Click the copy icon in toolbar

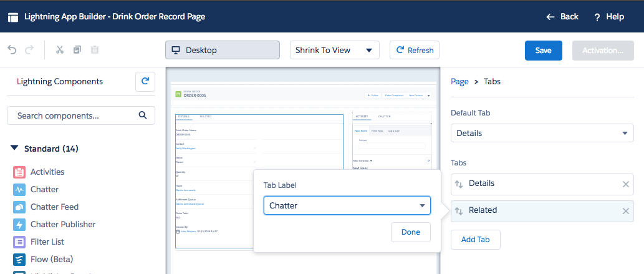[77, 50]
